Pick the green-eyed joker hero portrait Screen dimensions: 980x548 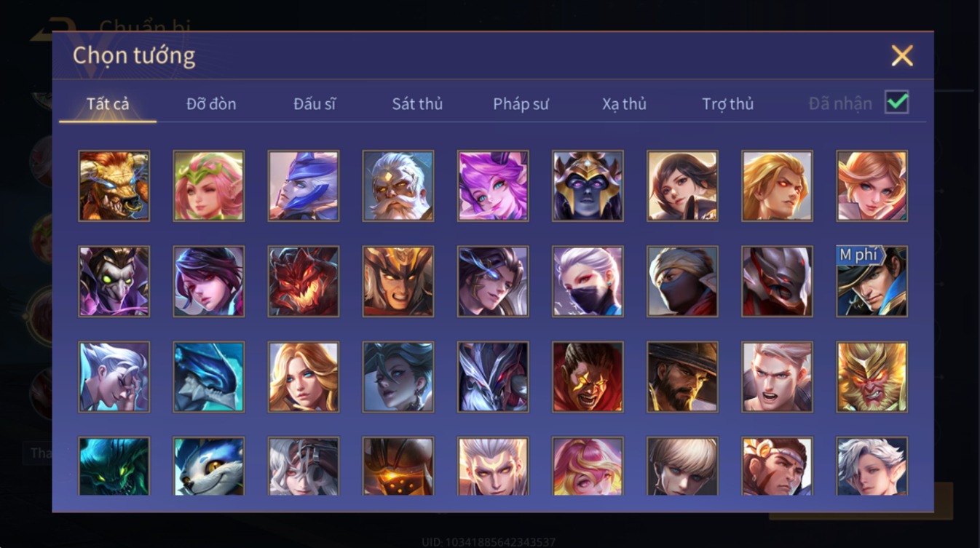[114, 282]
